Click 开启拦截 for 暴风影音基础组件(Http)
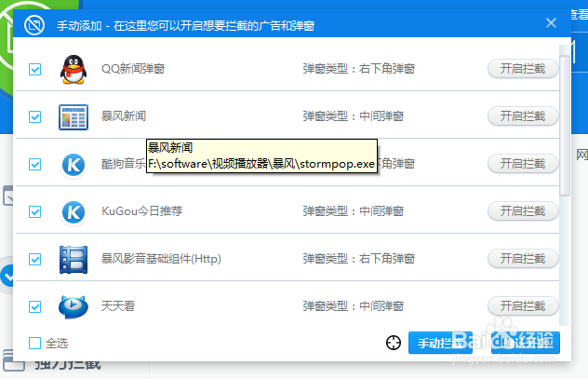The width and height of the screenshot is (588, 379). [x=523, y=259]
